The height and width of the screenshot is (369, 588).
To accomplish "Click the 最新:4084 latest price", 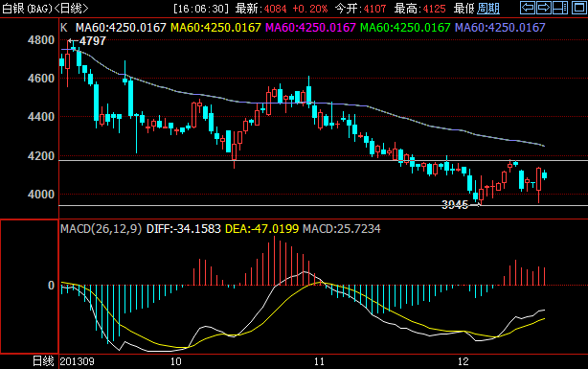I will pos(261,9).
